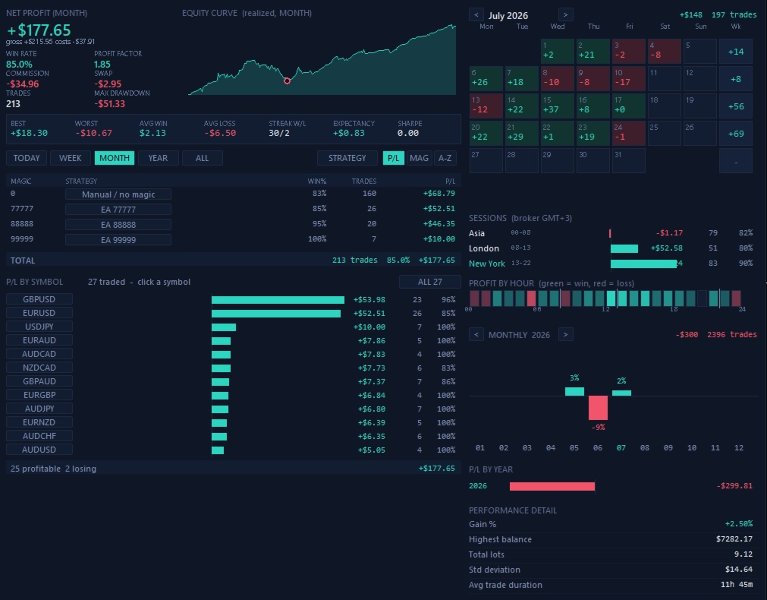This screenshot has width=767, height=600.
Task: Select the TODAY period tab
Action: 26,158
